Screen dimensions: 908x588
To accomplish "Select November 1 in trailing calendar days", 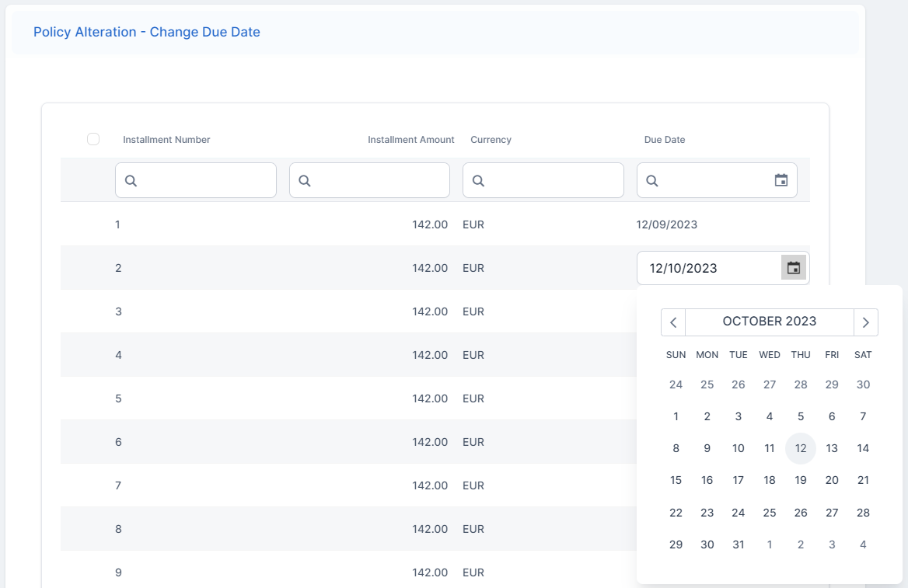I will tap(769, 545).
